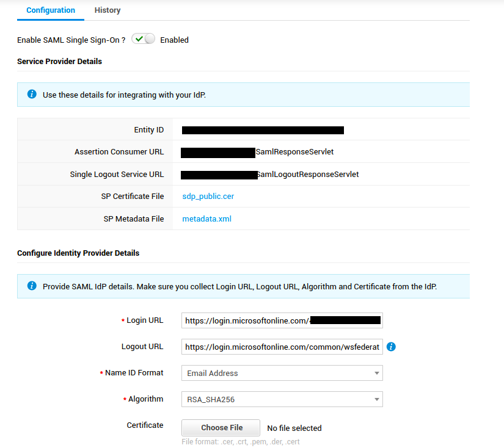The image size is (504, 448).
Task: Focus the Login URL input field
Action: click(282, 320)
